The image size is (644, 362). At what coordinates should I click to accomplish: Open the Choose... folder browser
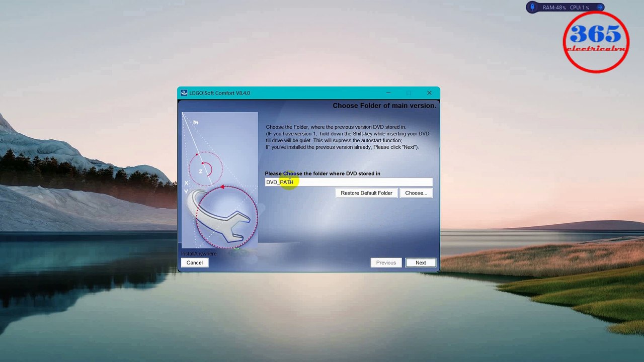(416, 193)
